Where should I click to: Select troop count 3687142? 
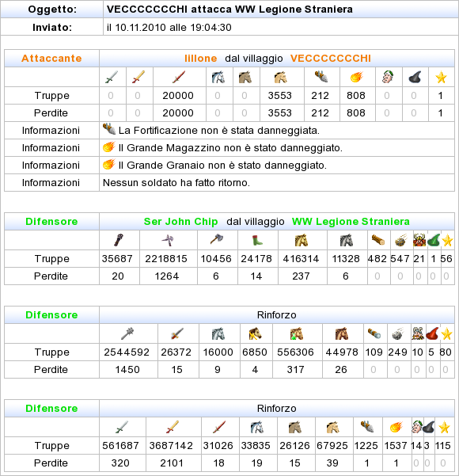[x=171, y=446]
